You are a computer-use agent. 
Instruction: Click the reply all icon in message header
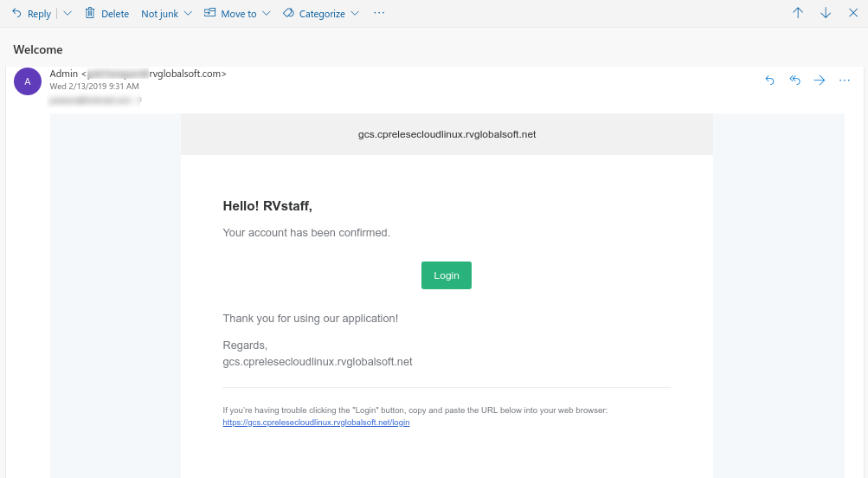point(795,81)
